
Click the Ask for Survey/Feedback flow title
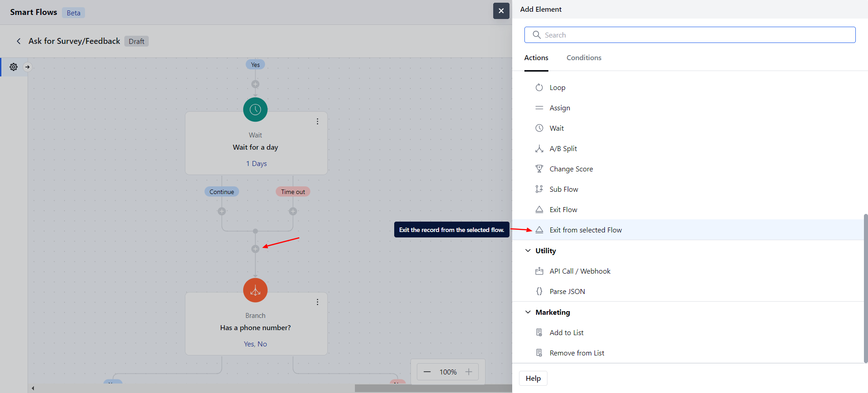click(74, 41)
